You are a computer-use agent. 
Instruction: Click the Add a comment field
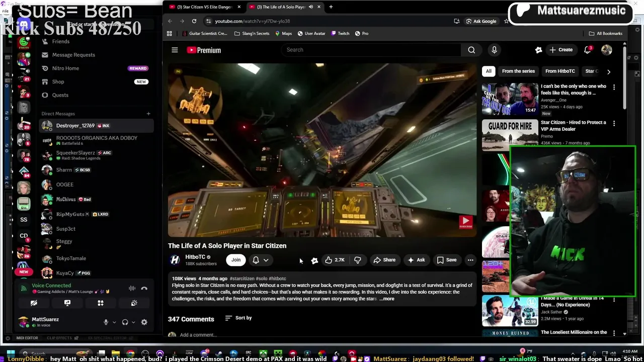(198, 335)
